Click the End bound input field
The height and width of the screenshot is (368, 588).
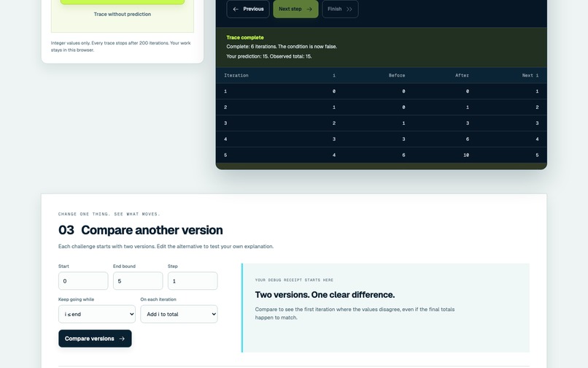point(138,281)
